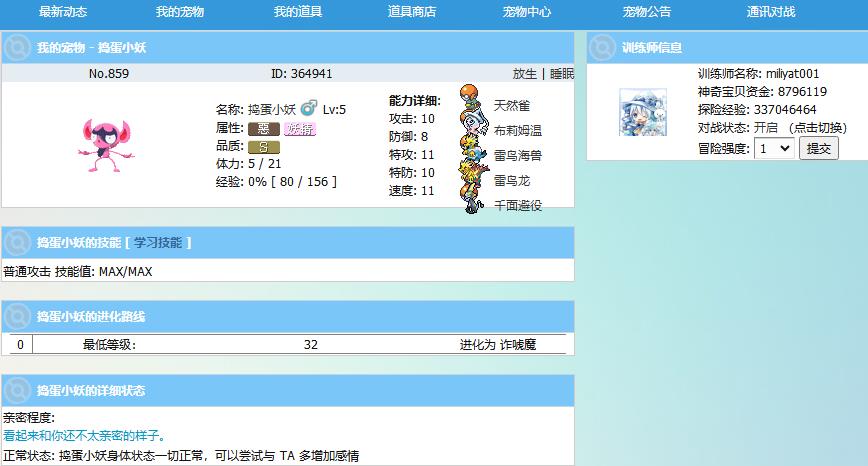This screenshot has width=868, height=466.
Task: Click trainer name miliyat001
Action: pyautogui.click(x=792, y=74)
